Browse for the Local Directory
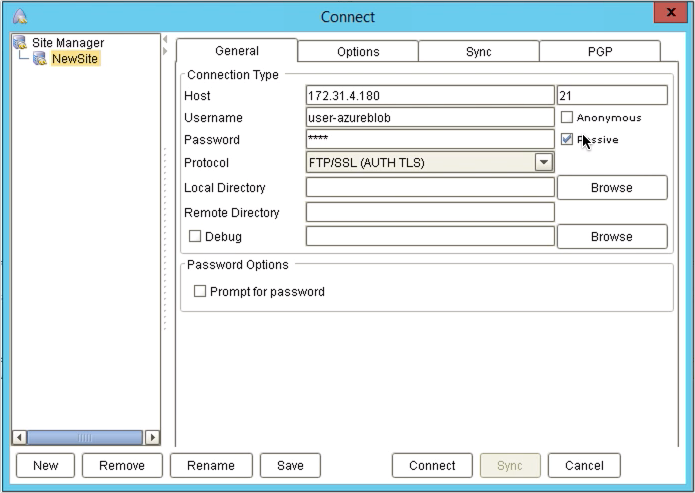Viewport: 695px width, 493px height. [611, 187]
